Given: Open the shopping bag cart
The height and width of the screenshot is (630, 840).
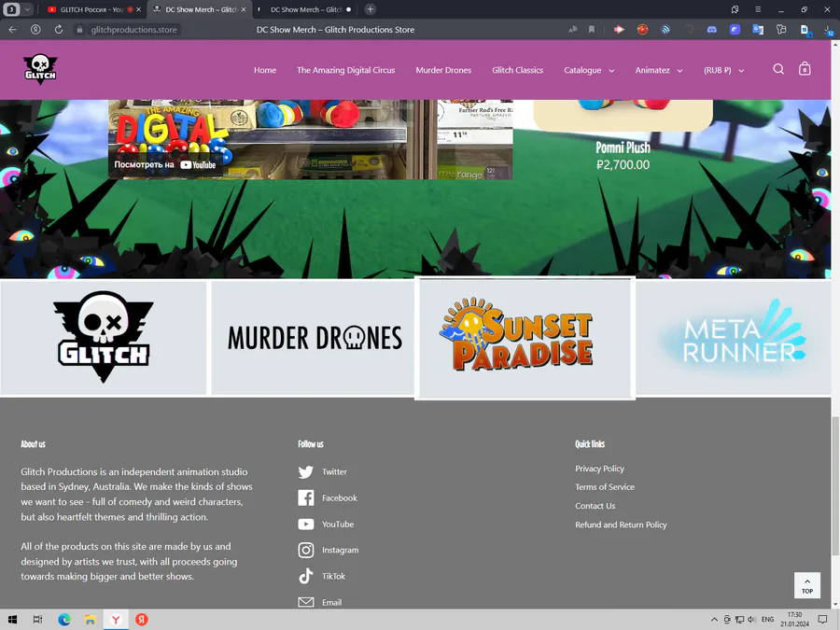Looking at the screenshot, I should [x=805, y=69].
